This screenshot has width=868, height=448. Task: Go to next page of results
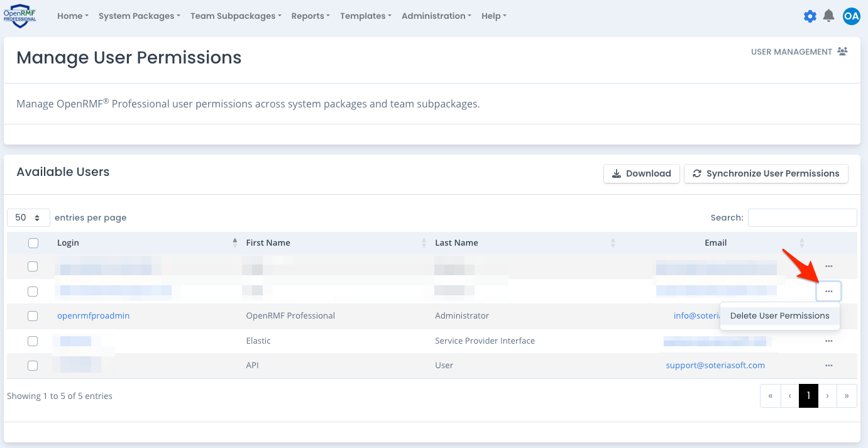[x=828, y=396]
